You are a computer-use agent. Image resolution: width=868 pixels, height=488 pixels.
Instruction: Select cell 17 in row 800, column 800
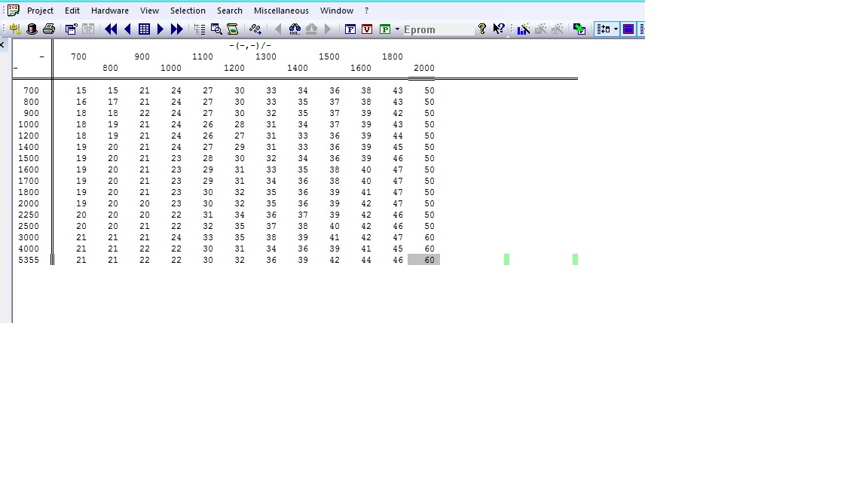coord(113,102)
